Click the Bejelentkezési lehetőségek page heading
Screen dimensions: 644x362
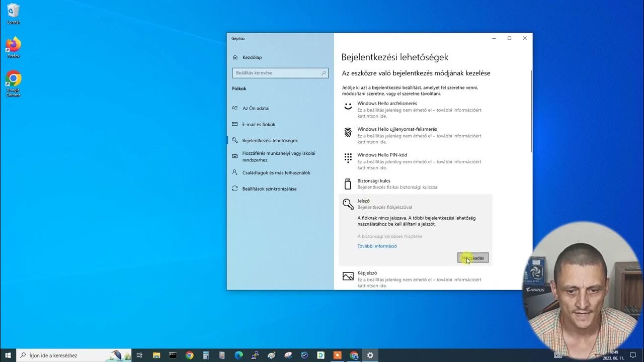[395, 57]
